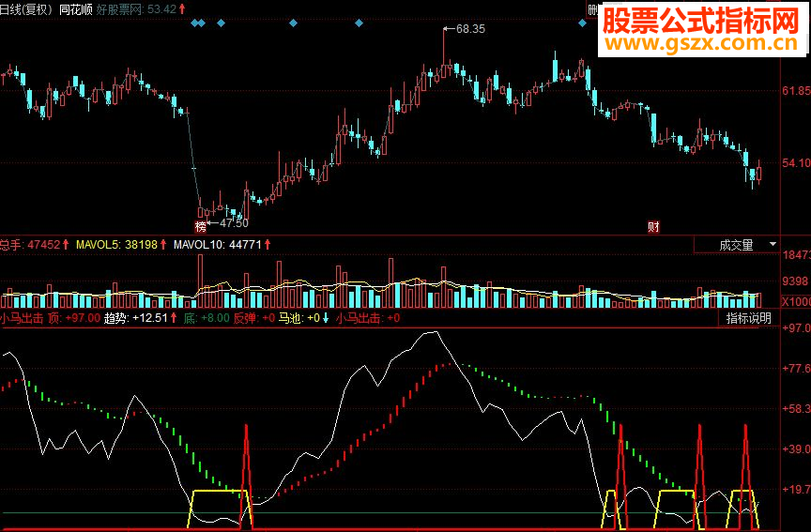Click the 顶: +97.00 indicator value

coord(74,318)
